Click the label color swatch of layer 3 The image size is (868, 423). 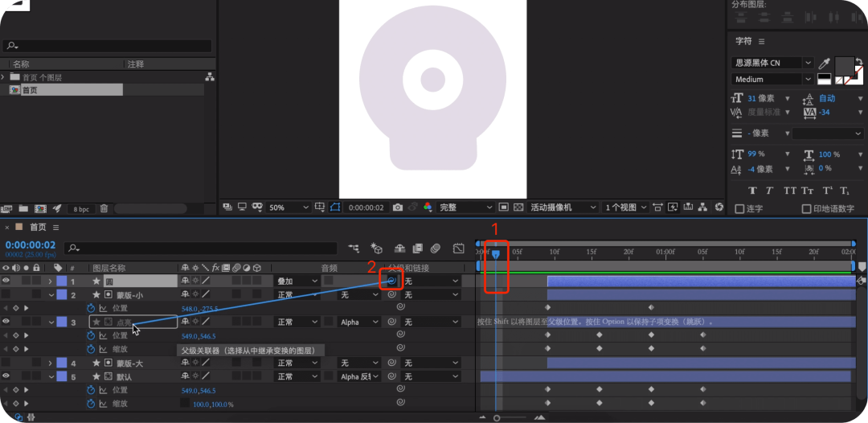pyautogui.click(x=61, y=322)
